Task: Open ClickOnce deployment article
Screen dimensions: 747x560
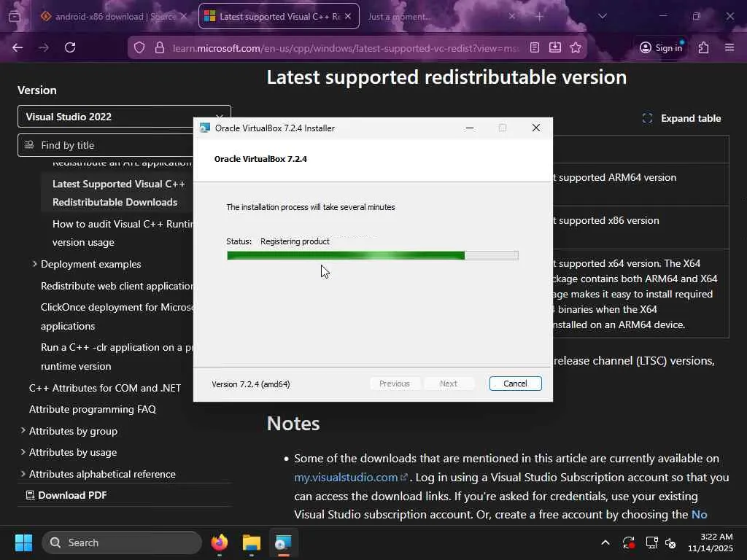Action: (117, 316)
